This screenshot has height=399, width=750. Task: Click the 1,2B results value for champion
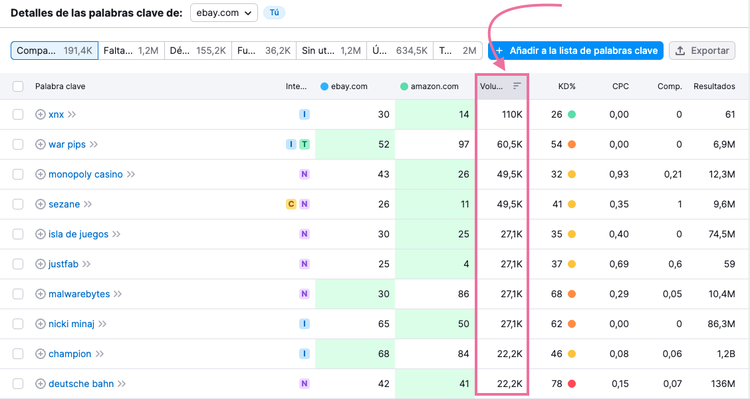pos(726,354)
